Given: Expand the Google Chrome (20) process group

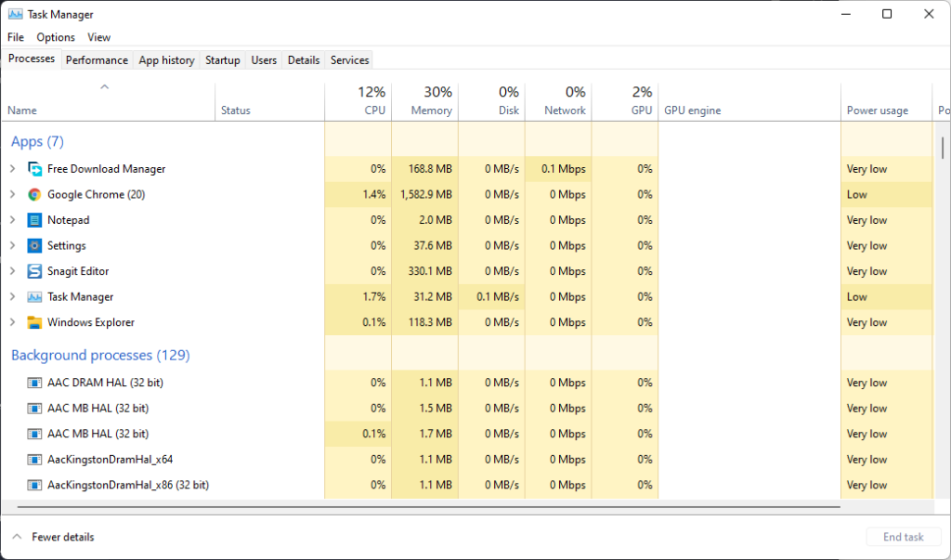Looking at the screenshot, I should click(x=12, y=194).
